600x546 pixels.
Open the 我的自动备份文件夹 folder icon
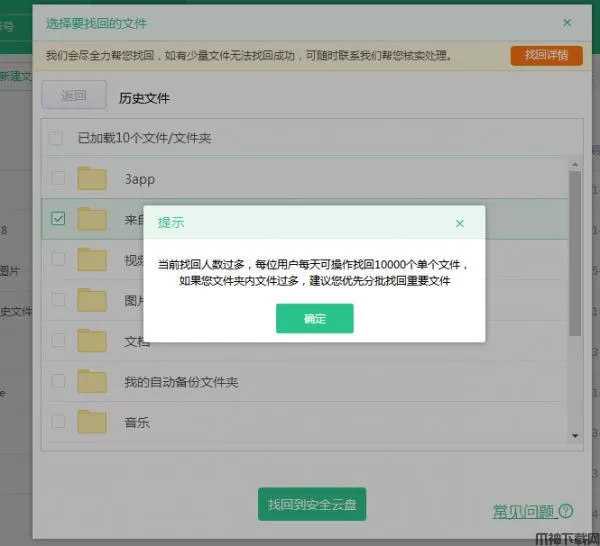(x=92, y=381)
